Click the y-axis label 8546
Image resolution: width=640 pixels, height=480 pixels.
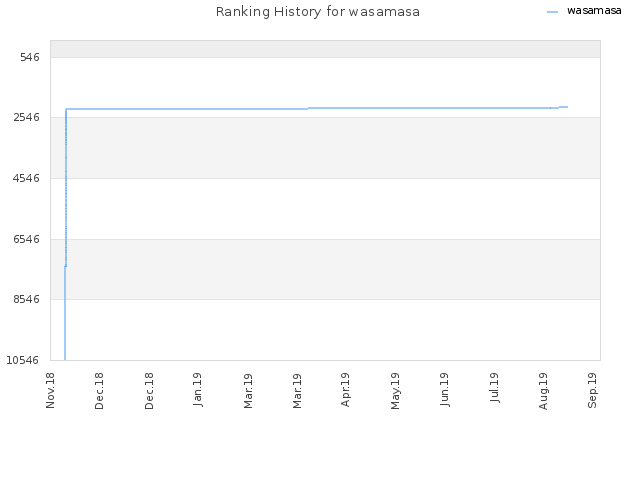[27, 299]
